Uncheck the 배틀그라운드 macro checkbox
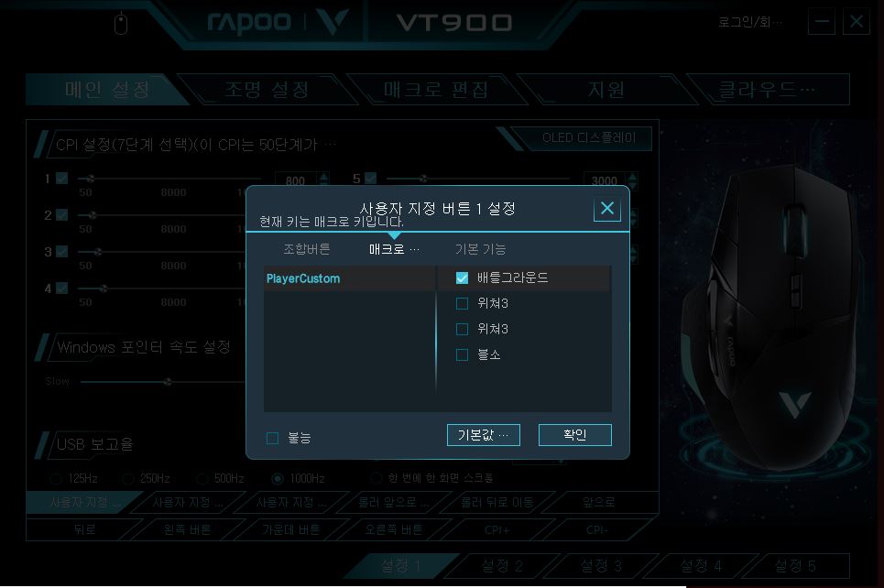This screenshot has height=588, width=884. [462, 278]
